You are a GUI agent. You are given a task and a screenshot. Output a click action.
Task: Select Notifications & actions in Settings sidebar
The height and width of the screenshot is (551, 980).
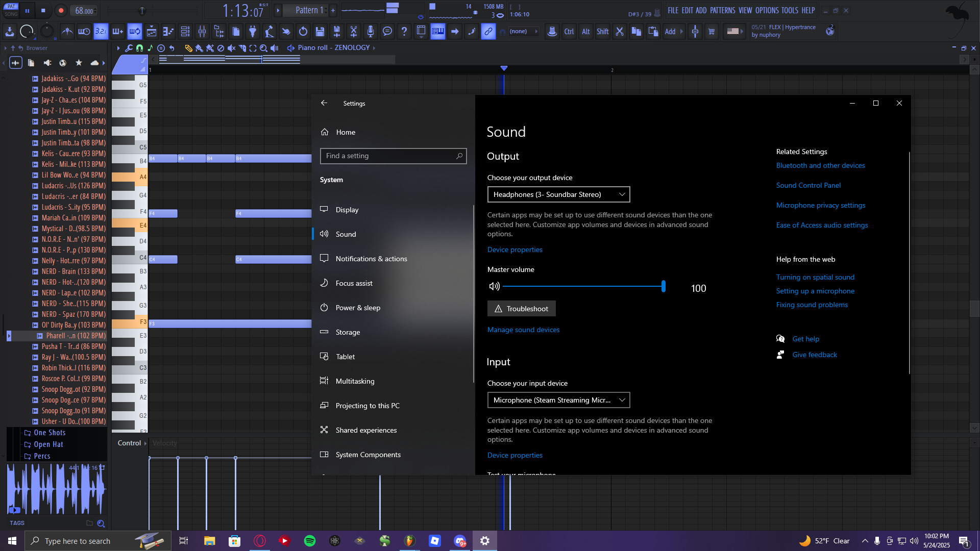371,259
